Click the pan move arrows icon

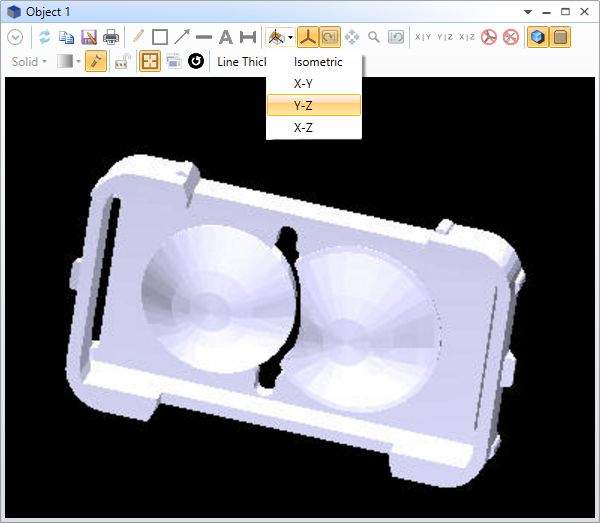(x=352, y=37)
